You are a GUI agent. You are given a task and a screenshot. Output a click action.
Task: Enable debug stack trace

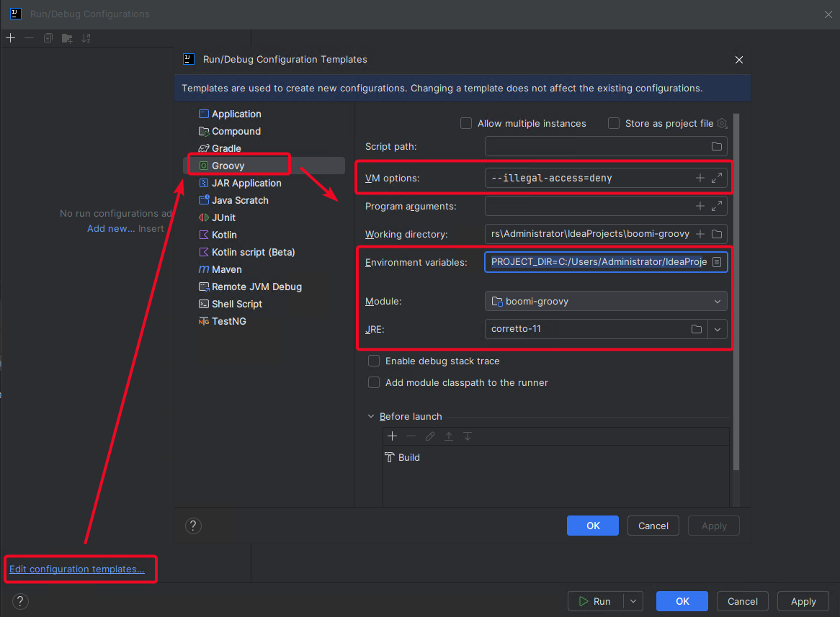click(374, 361)
